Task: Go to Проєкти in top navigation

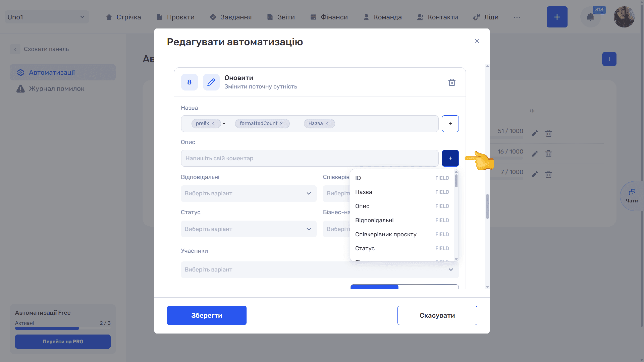Action: pyautogui.click(x=175, y=17)
